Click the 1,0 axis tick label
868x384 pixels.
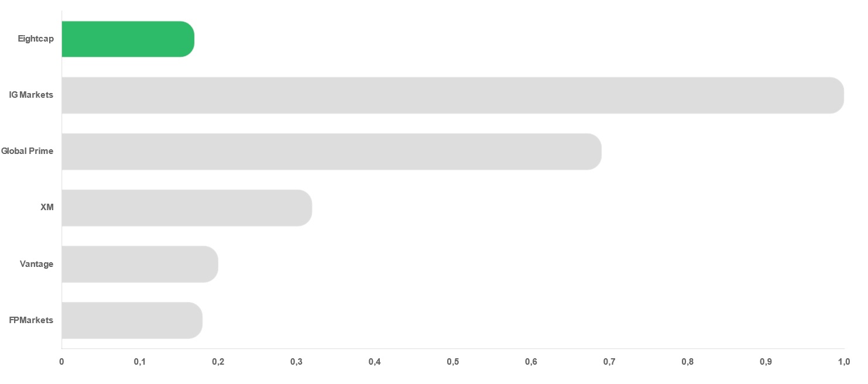pos(844,362)
